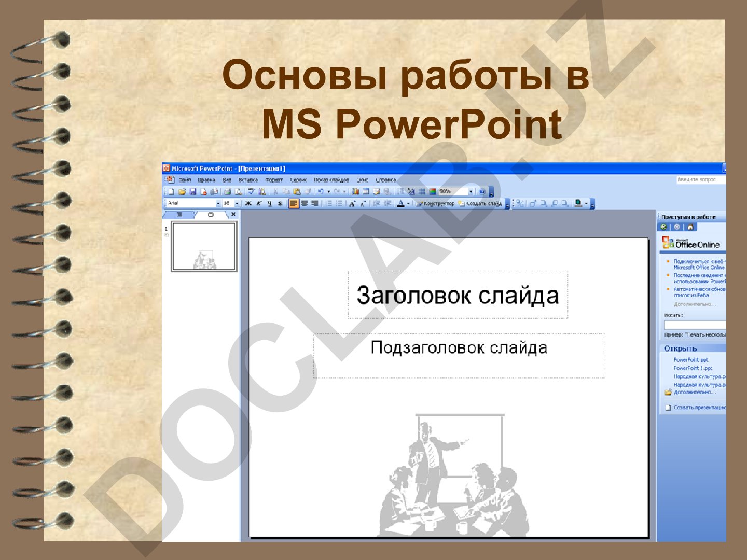Screen dimensions: 747x560
Task: Switch to the Slides tab in left pane
Action: 211,215
